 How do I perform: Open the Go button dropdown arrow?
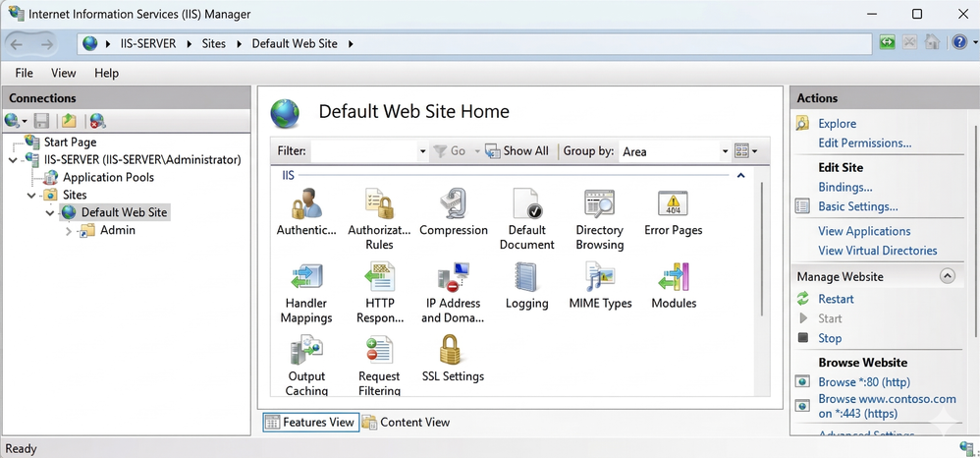tap(477, 151)
